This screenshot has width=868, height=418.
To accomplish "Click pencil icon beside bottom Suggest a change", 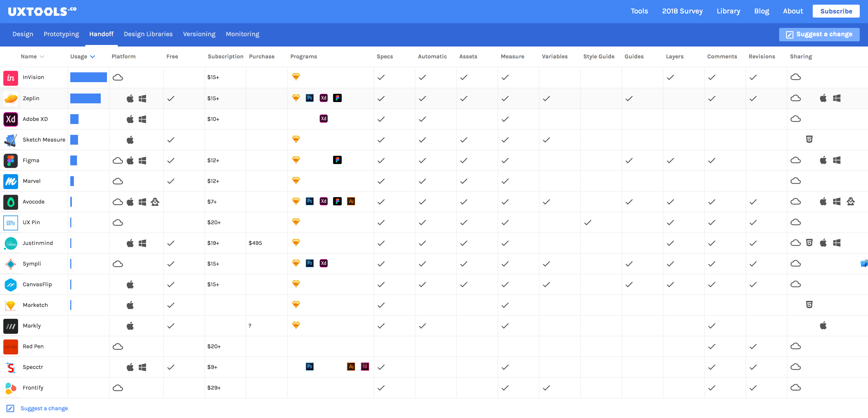I will 10,408.
